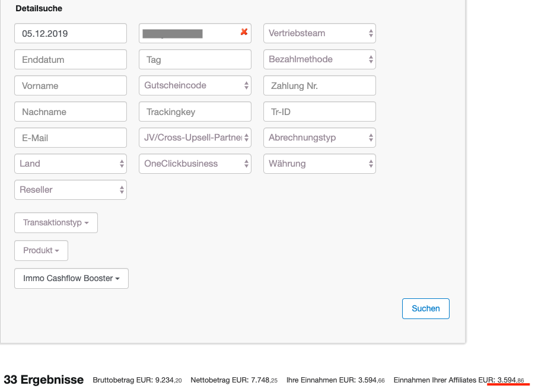Click the start date field showing 05.12.2019
The height and width of the screenshot is (392, 535).
(x=70, y=33)
